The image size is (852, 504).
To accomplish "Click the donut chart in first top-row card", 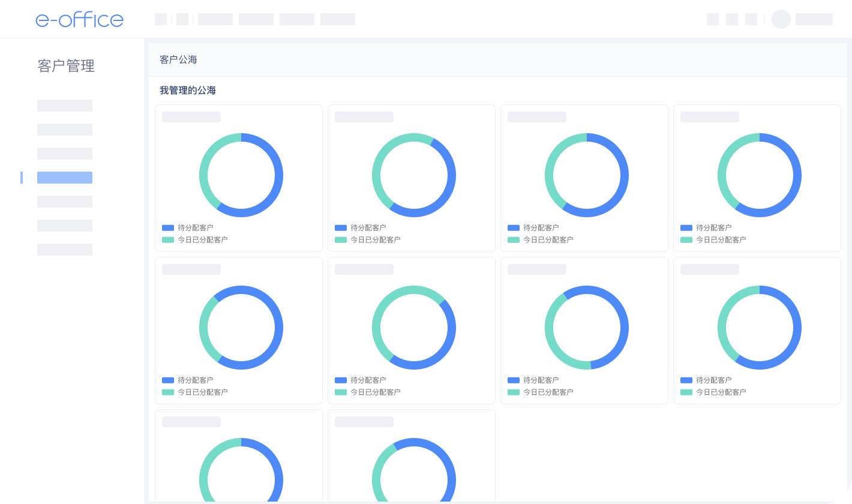I will click(241, 175).
